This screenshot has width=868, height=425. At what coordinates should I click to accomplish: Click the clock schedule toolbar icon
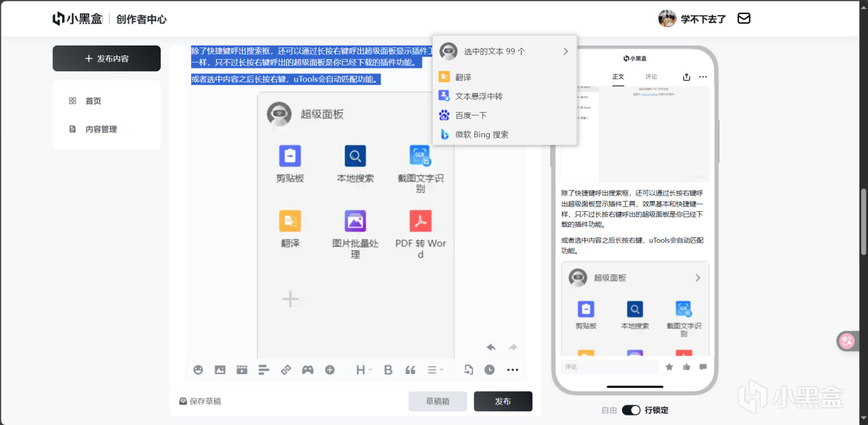(490, 370)
